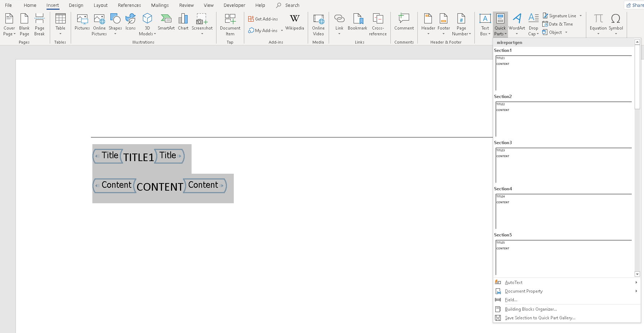
Task: Insert the Section3 quick part thumbnail
Action: pyautogui.click(x=564, y=165)
